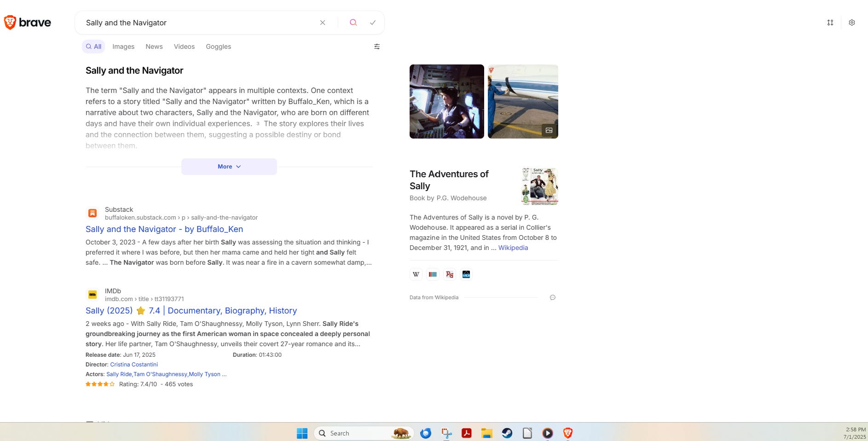Open the 'Sally (2025)' IMDb result
The height and width of the screenshot is (441, 868).
[191, 311]
